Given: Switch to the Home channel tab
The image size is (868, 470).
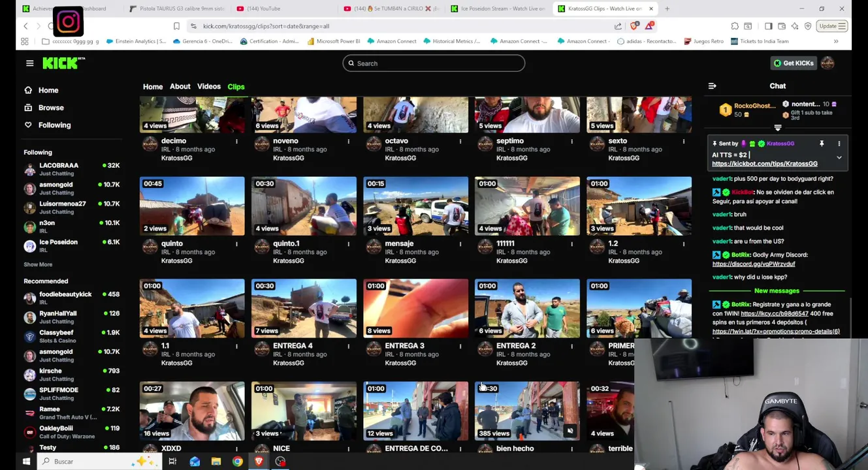Looking at the screenshot, I should click(153, 87).
